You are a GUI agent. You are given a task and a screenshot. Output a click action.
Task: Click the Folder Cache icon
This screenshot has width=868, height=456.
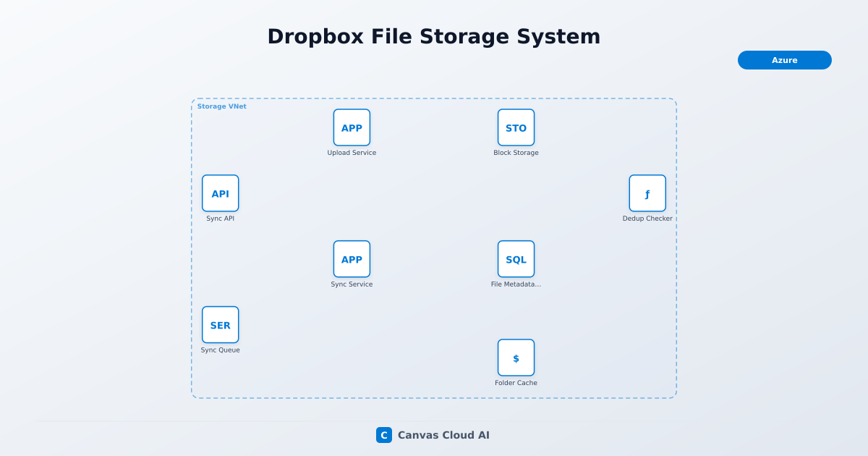[516, 358]
